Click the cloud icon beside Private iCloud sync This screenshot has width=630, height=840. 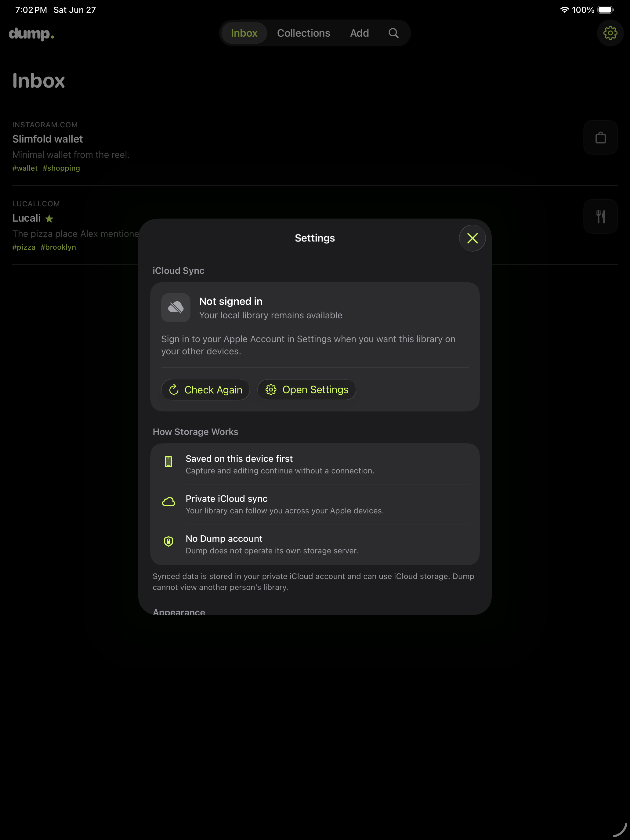[168, 501]
